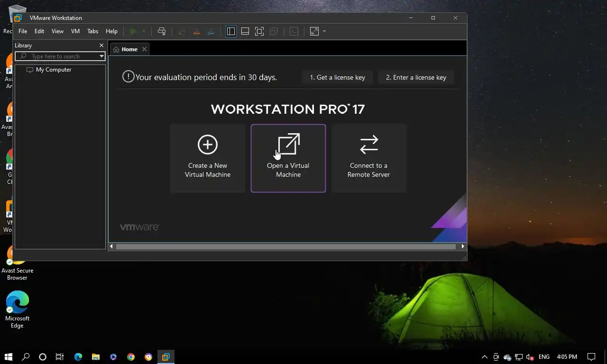Viewport: 607px width, 364px height.
Task: Click the stretch guest display icon
Action: 314,31
